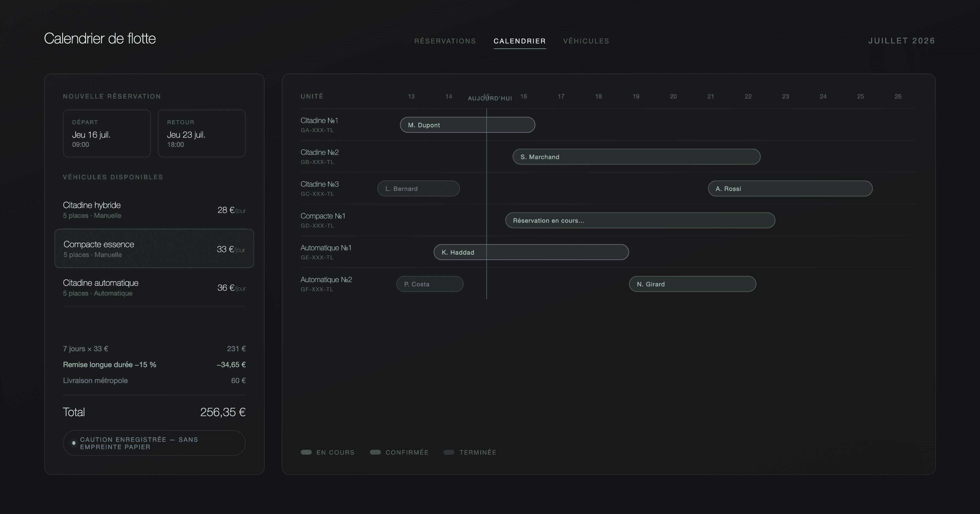
Task: Open the S. Marchand reservation bar
Action: pos(636,157)
